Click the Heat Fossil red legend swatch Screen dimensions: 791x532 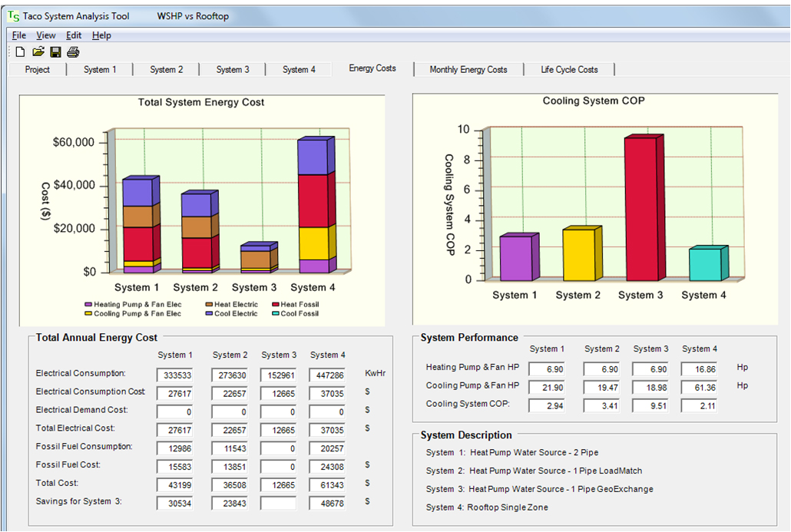pos(276,305)
